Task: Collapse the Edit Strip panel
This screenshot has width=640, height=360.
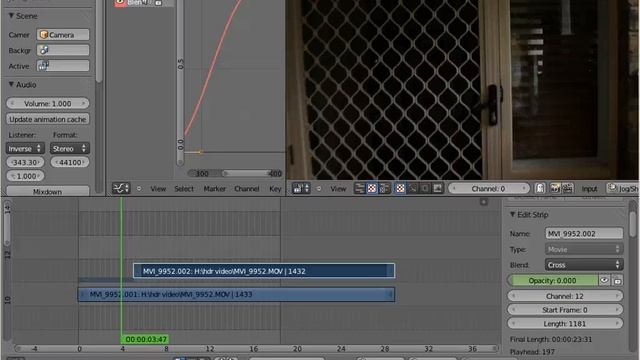Action: pyautogui.click(x=513, y=214)
